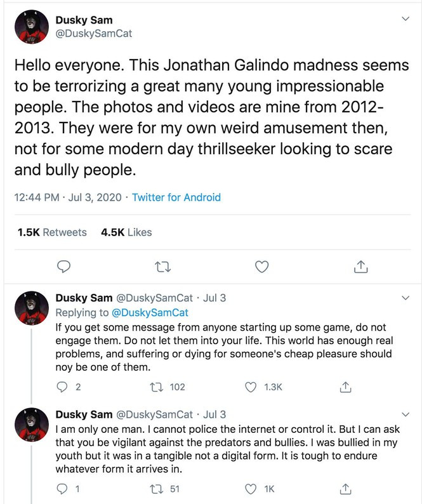This screenshot has height=504, width=422.
Task: View the 1.5K Retweets list
Action: coord(53,232)
